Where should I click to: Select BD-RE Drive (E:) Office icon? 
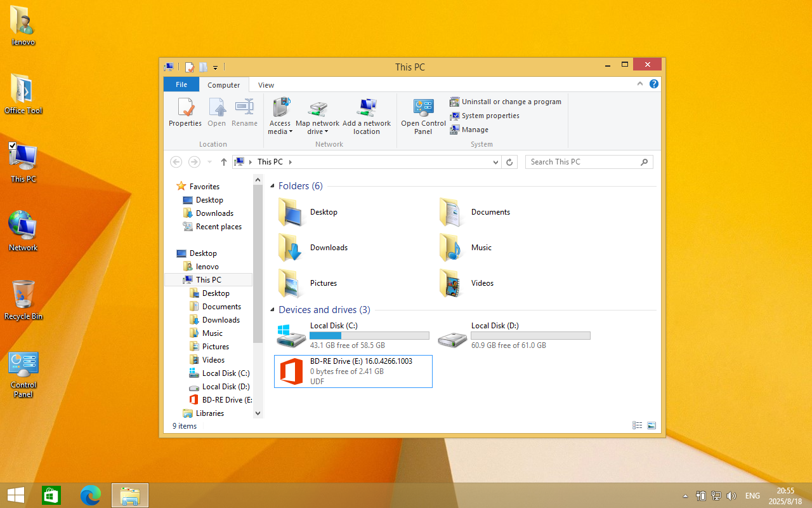click(292, 371)
